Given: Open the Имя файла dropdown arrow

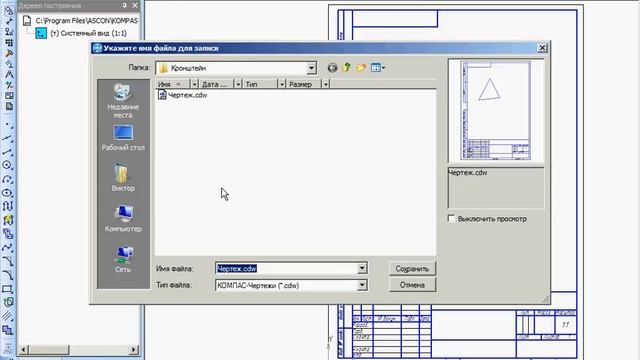Looking at the screenshot, I should [x=362, y=268].
